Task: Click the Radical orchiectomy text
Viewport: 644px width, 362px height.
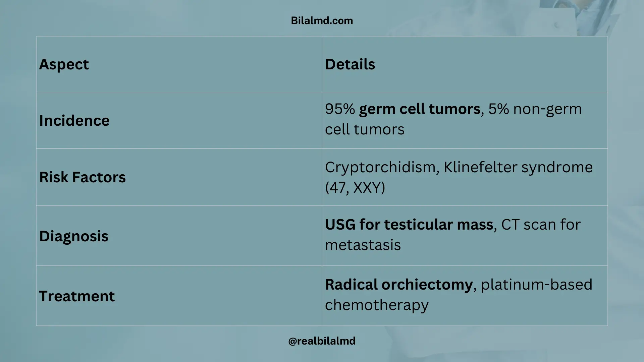Action: click(x=399, y=285)
